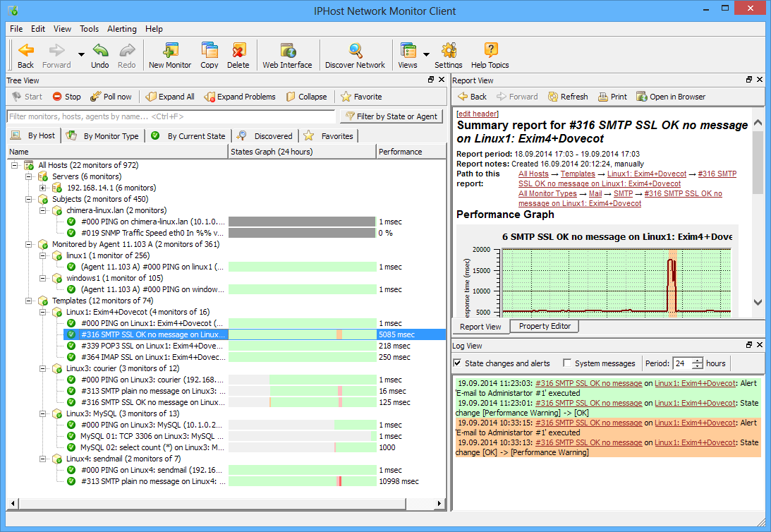Focus the filter monitors search field
The image size is (771, 532).
pyautogui.click(x=171, y=116)
